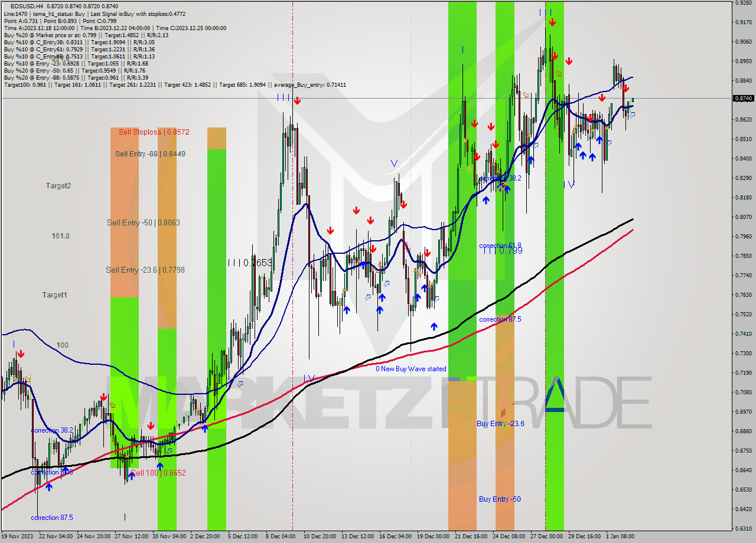Select 'correction 38.2' label near 22 Nov
756x543 pixels.
pos(52,430)
